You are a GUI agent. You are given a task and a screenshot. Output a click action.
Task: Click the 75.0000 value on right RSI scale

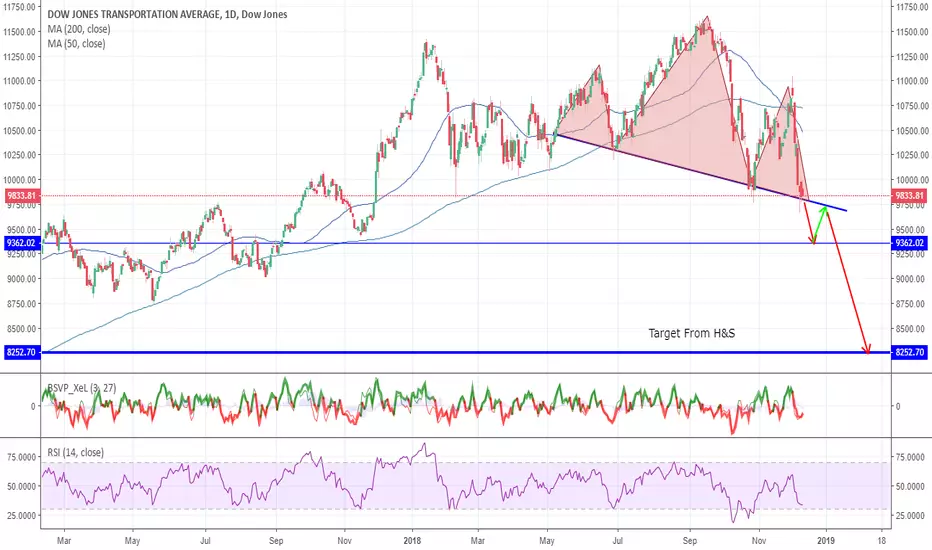pos(910,457)
